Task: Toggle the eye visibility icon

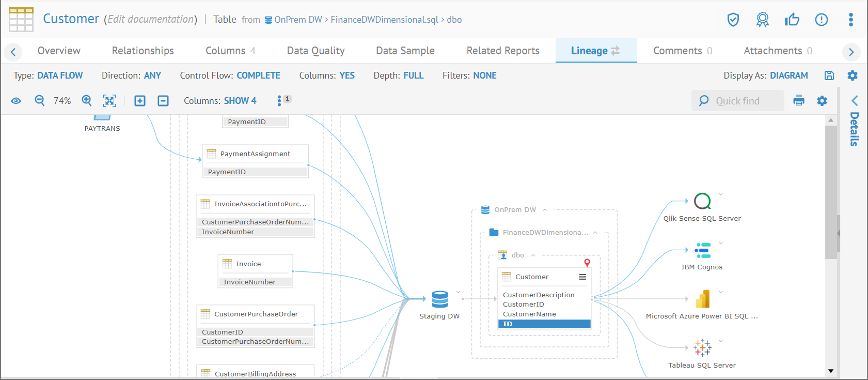Action: 16,100
